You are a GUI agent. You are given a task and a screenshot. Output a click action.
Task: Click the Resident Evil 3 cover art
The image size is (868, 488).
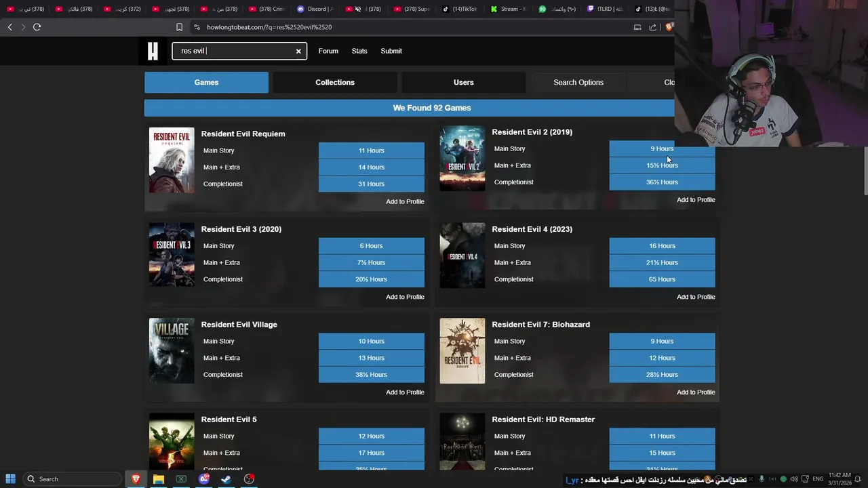click(172, 256)
